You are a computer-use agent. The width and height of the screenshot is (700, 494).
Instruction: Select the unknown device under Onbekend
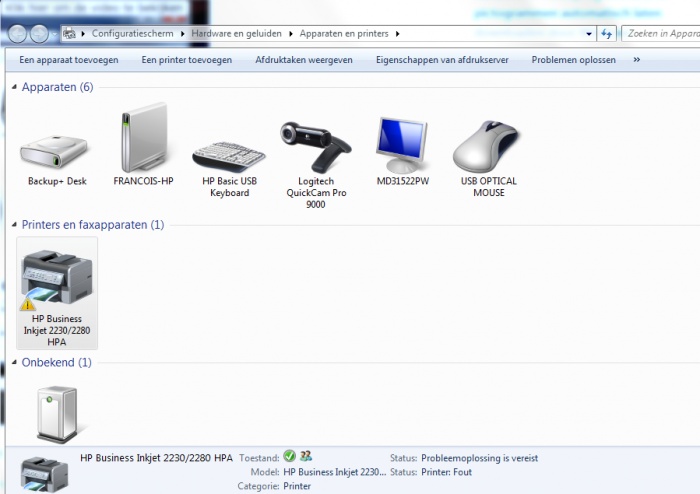point(57,415)
